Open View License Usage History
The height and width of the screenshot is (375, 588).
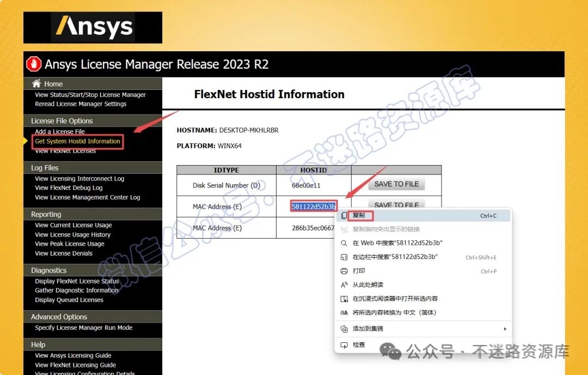click(x=73, y=234)
